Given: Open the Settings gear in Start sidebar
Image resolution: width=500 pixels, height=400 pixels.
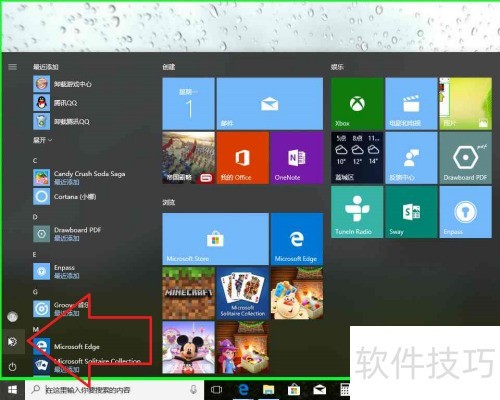Looking at the screenshot, I should click(x=12, y=342).
